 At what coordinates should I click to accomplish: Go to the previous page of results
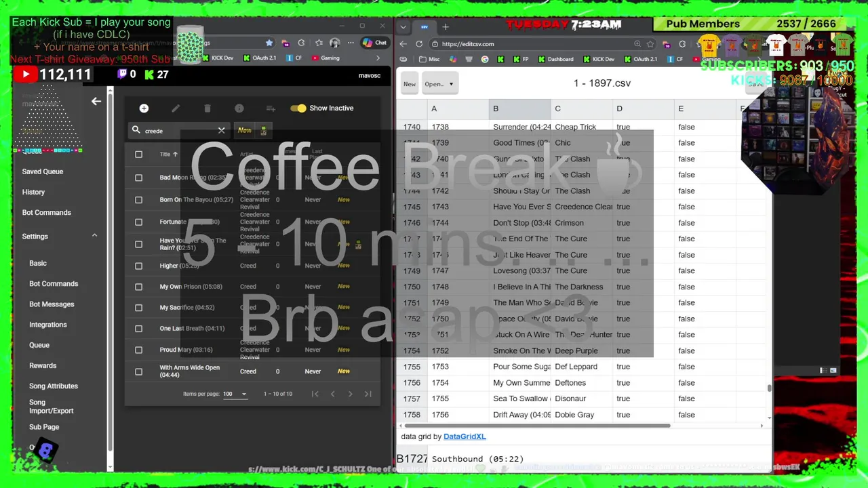pos(332,394)
